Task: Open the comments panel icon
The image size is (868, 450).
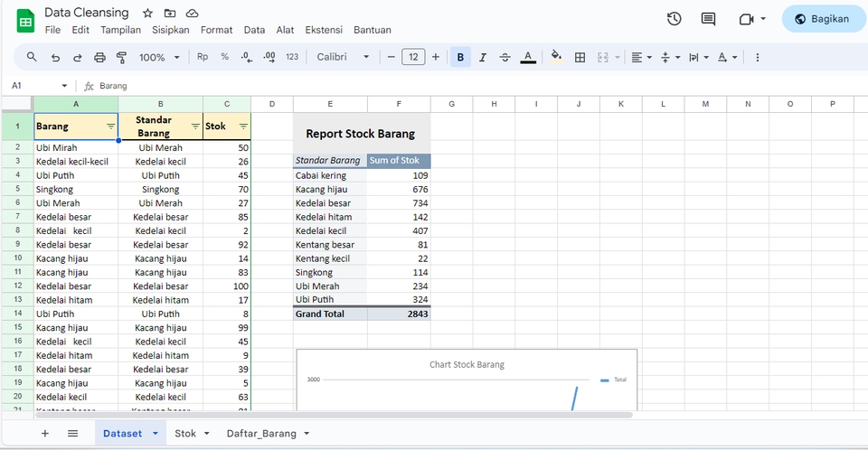Action: (x=708, y=19)
